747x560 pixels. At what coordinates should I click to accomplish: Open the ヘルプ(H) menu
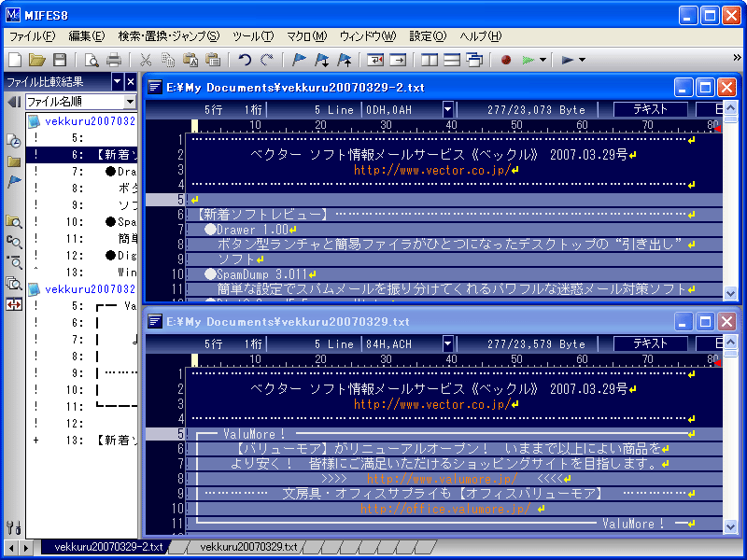tap(481, 36)
